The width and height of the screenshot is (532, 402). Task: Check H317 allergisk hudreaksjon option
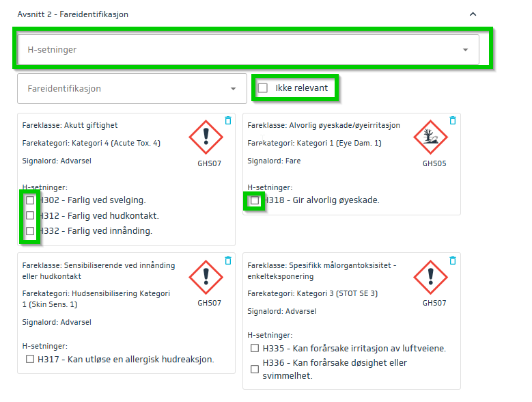pos(30,359)
